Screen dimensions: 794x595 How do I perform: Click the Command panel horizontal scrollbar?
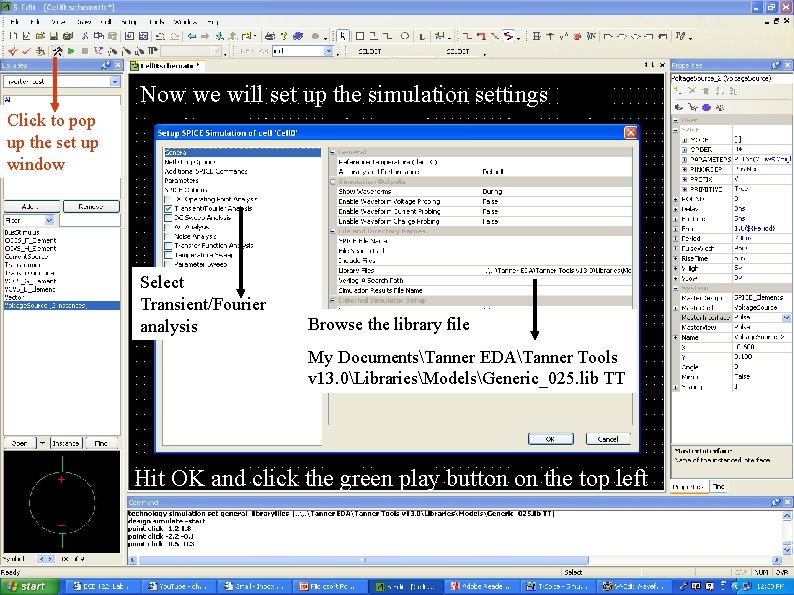coord(364,560)
